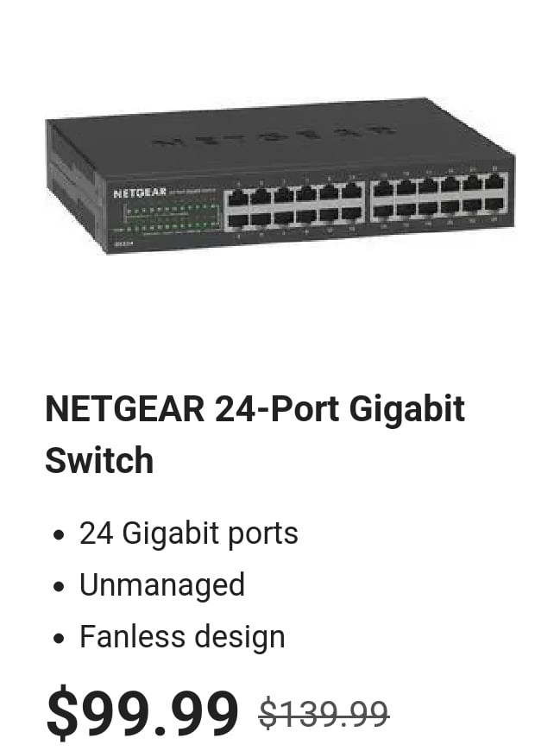The width and height of the screenshot is (560, 751).
Task: Click the $99.99 sale price
Action: point(142,713)
